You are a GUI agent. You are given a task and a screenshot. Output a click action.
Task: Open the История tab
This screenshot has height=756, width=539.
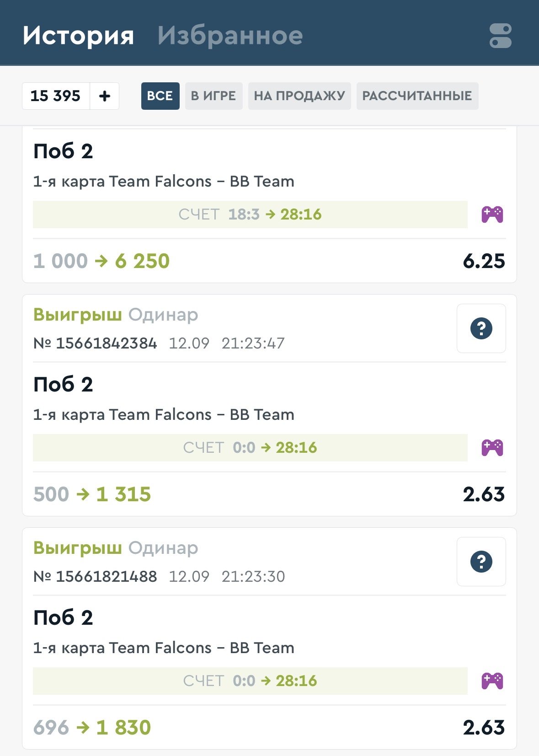pos(78,36)
